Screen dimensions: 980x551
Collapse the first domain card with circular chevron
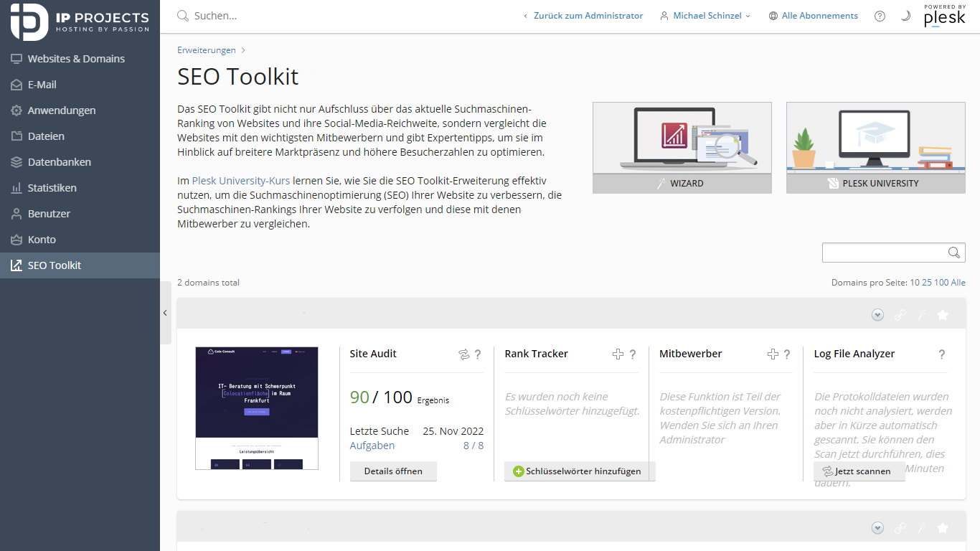[x=877, y=314]
